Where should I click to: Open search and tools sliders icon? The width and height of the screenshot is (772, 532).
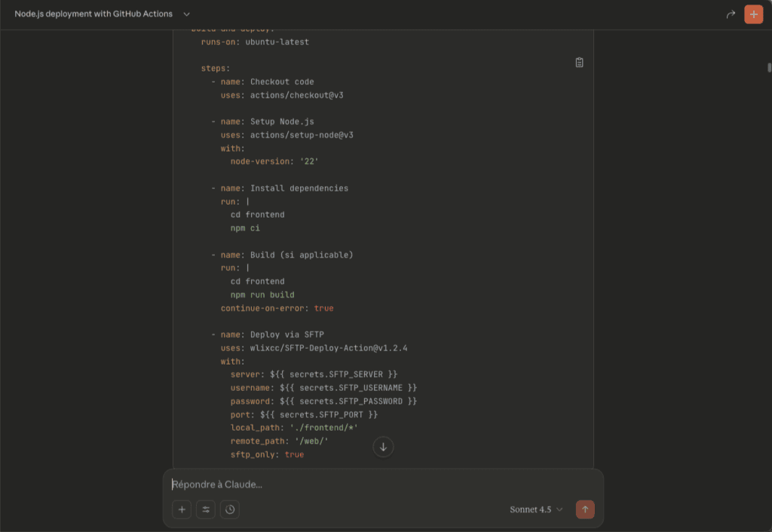pyautogui.click(x=206, y=509)
